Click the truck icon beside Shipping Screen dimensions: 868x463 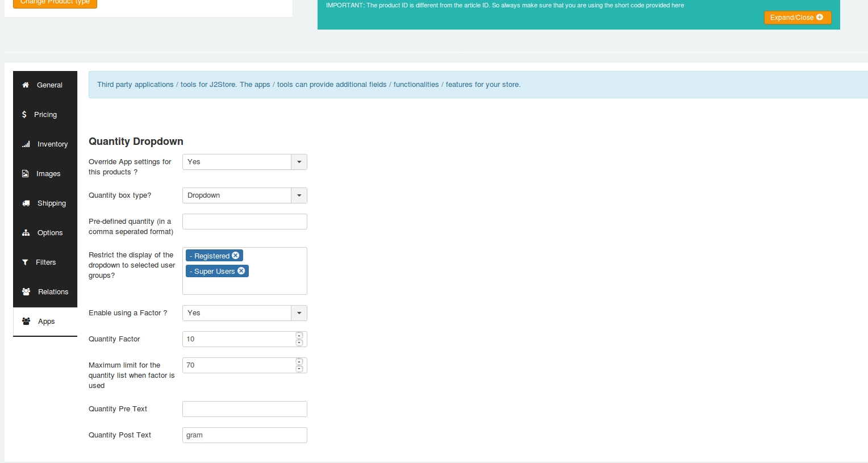tap(26, 203)
